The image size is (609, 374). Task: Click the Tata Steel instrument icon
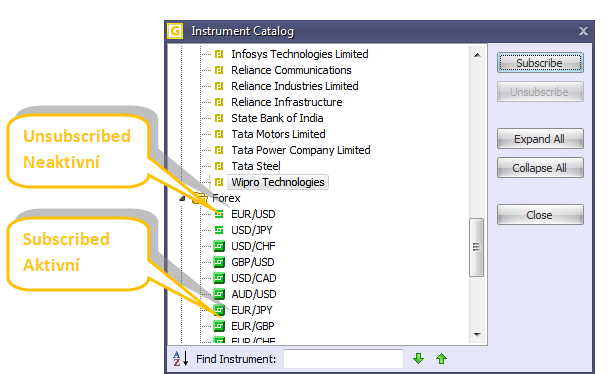pos(219,166)
